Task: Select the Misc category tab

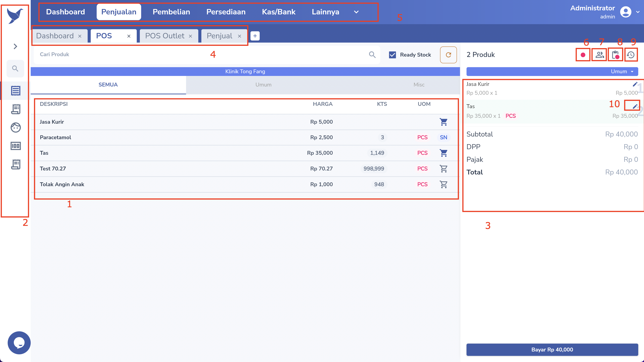Action: 419,85
